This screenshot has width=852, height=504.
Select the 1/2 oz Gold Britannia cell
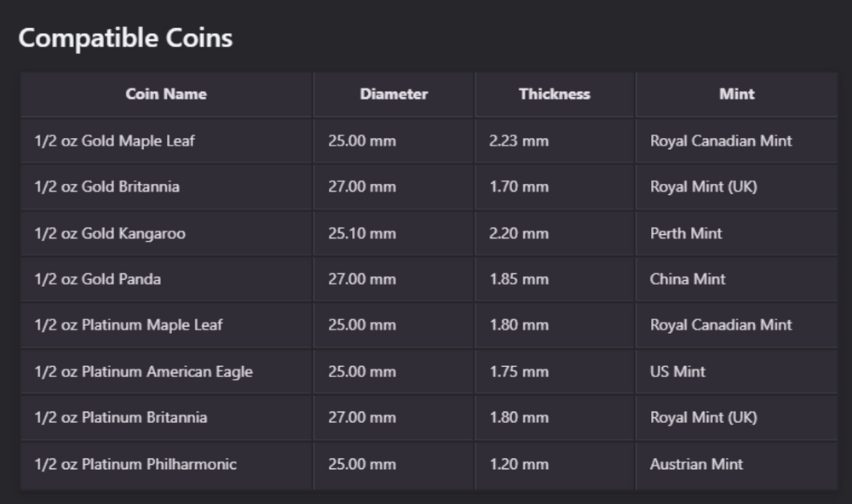(x=106, y=187)
